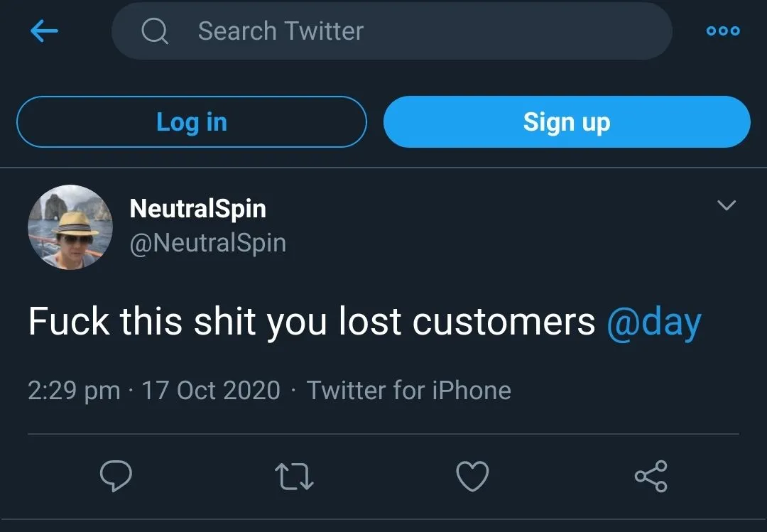Open the Twitter for iPhone source link
The height and width of the screenshot is (532, 767).
pos(408,390)
